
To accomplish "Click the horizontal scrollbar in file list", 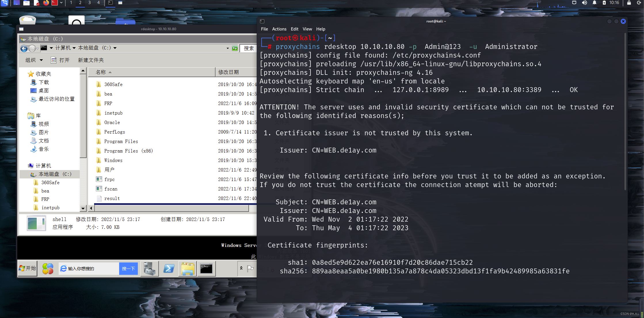I will tap(172, 208).
